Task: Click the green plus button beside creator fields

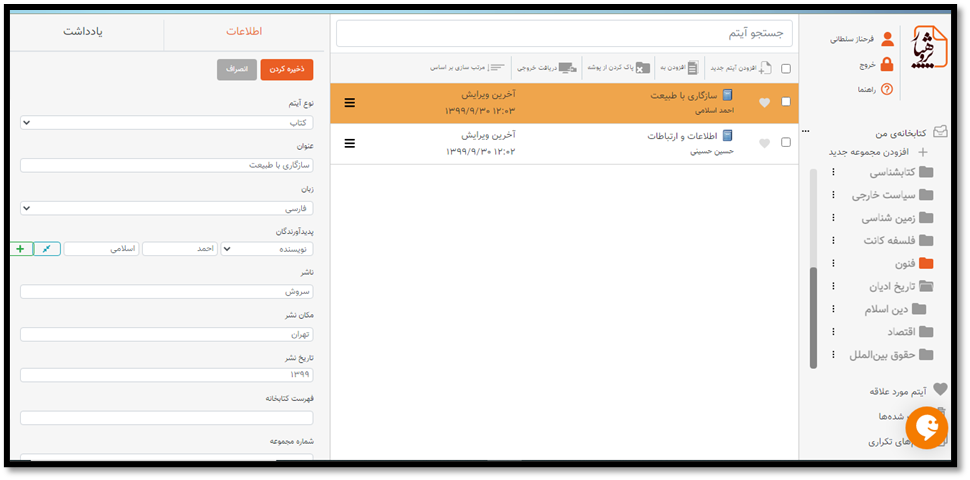Action: click(21, 248)
